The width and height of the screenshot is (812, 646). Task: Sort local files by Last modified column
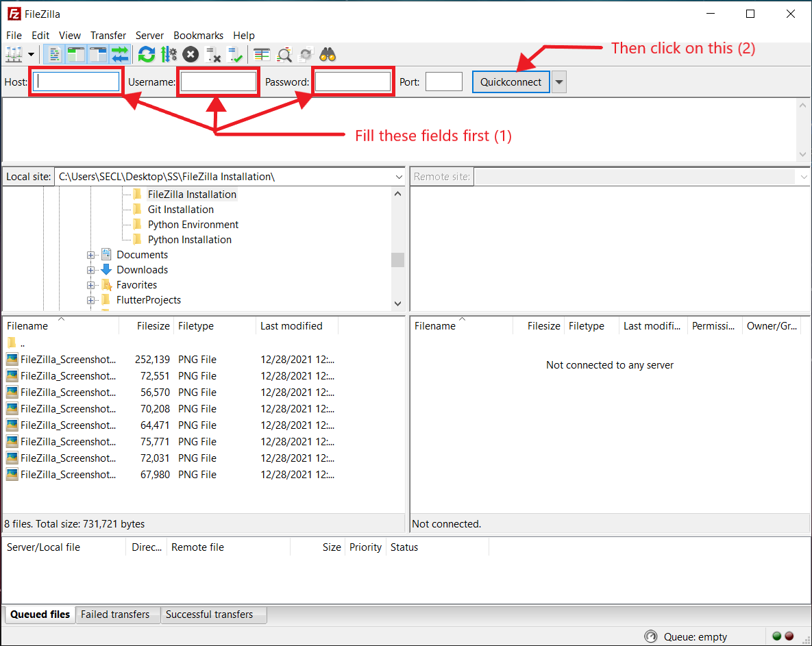297,325
